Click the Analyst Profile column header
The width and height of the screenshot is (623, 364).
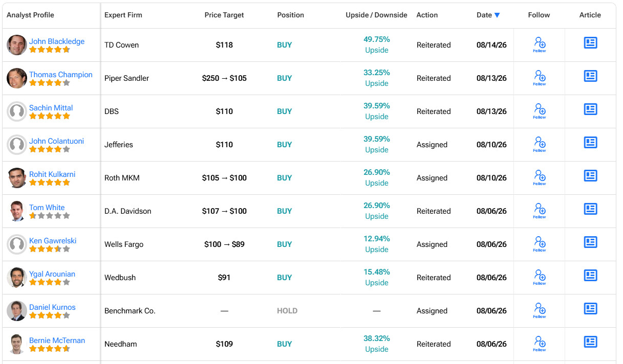30,15
